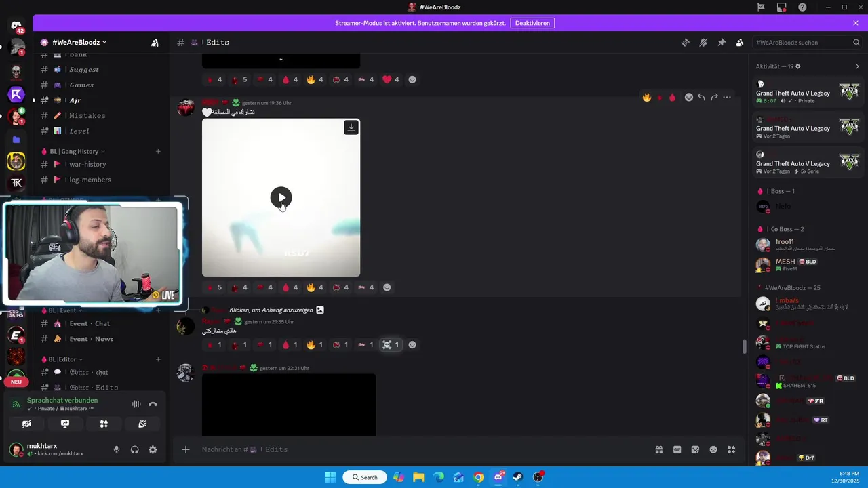This screenshot has width=868, height=488.
Task: Toggle the skull reaction on the 21:35 message
Action: tap(391, 344)
